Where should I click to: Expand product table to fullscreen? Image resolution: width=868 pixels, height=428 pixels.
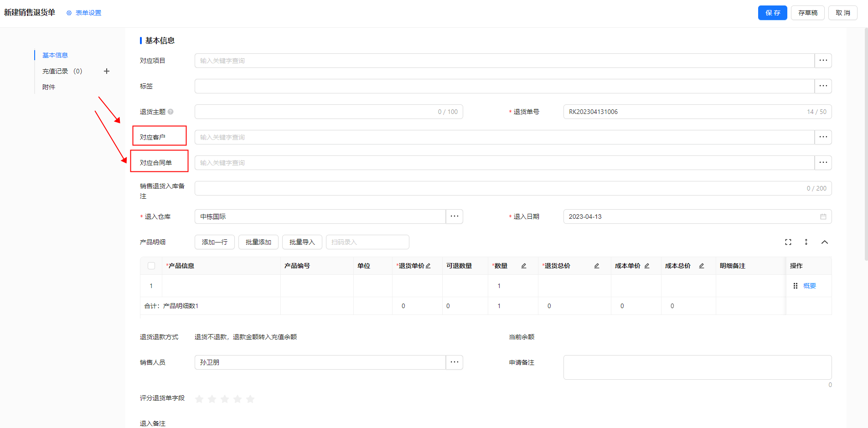click(788, 242)
